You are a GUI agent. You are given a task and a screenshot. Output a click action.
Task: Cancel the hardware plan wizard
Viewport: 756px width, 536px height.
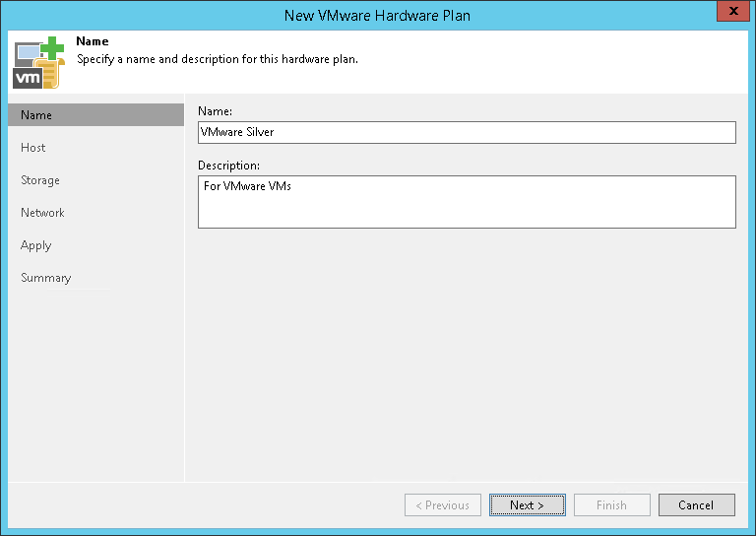(697, 504)
